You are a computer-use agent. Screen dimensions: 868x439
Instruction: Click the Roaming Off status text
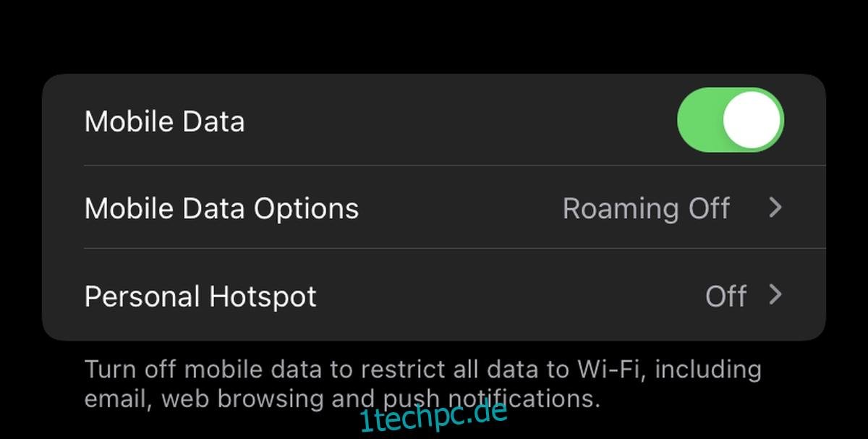click(646, 208)
